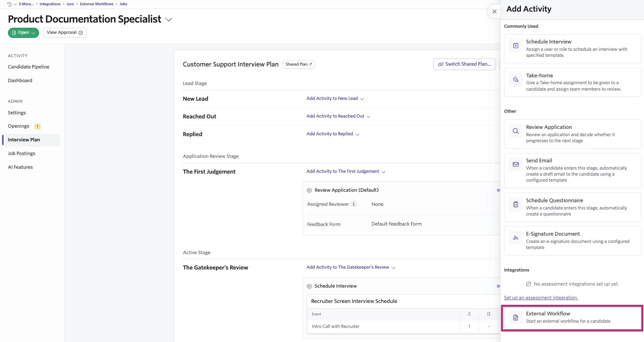Click the Schedule Questionnaire clipboard icon
The width and height of the screenshot is (644, 342).
516,204
